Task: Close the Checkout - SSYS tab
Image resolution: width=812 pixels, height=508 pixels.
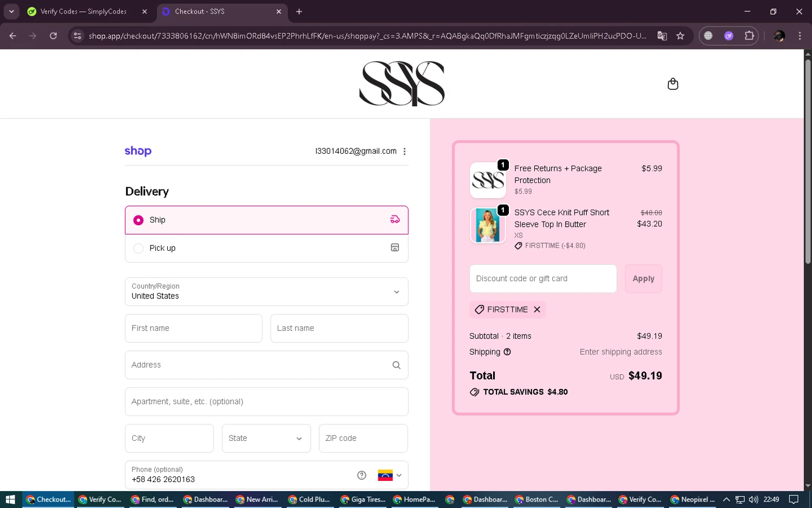Action: 279,11
